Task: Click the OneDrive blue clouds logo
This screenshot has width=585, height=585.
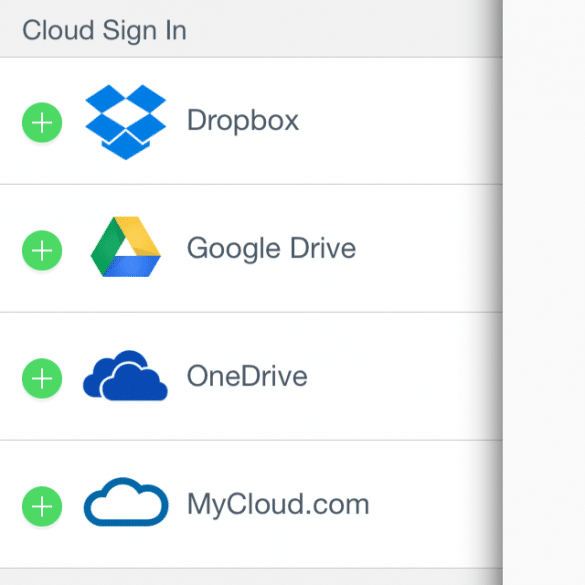Action: 125,375
